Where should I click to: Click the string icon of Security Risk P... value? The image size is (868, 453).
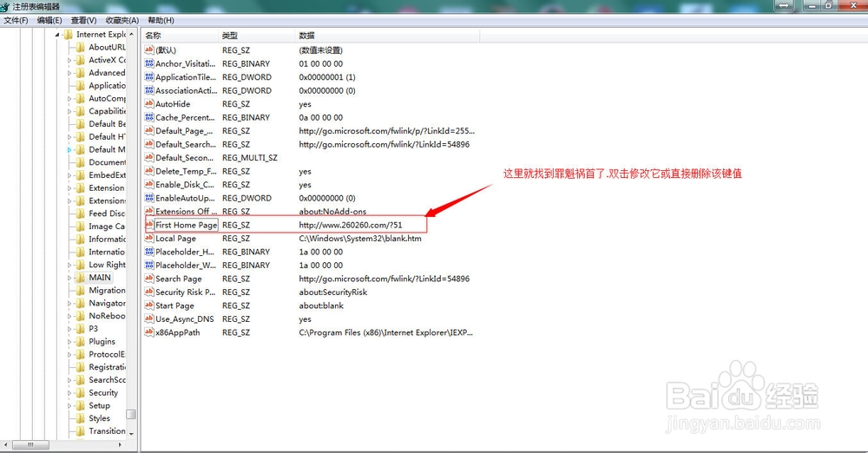(x=149, y=292)
